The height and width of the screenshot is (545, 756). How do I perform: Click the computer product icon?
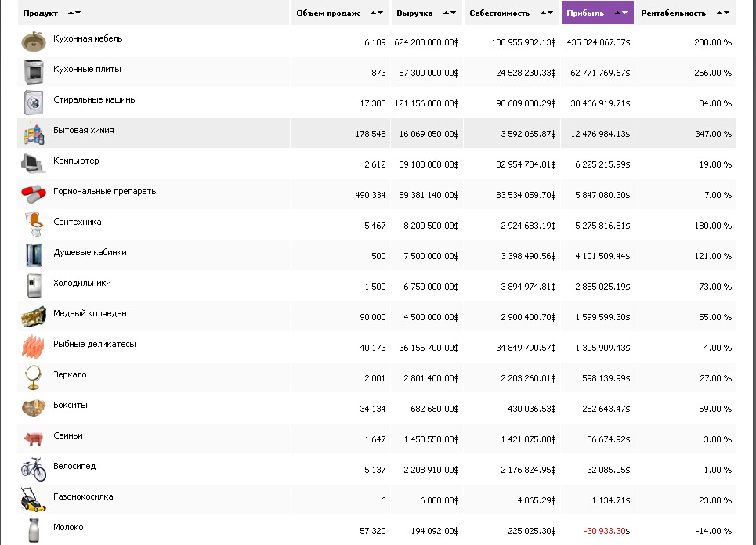pyautogui.click(x=34, y=163)
